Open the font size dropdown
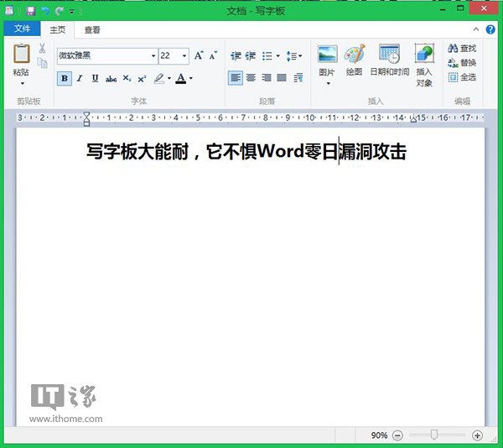The width and height of the screenshot is (503, 448). (x=184, y=56)
